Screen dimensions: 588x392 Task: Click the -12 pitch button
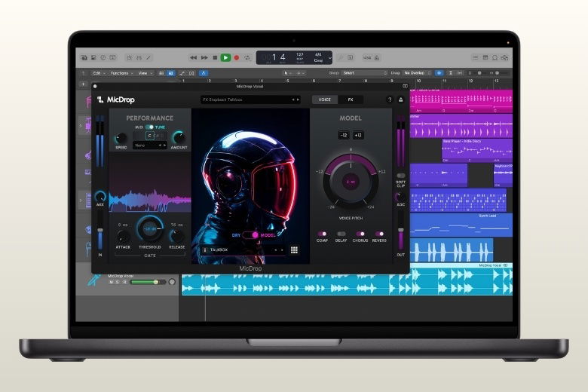[344, 135]
